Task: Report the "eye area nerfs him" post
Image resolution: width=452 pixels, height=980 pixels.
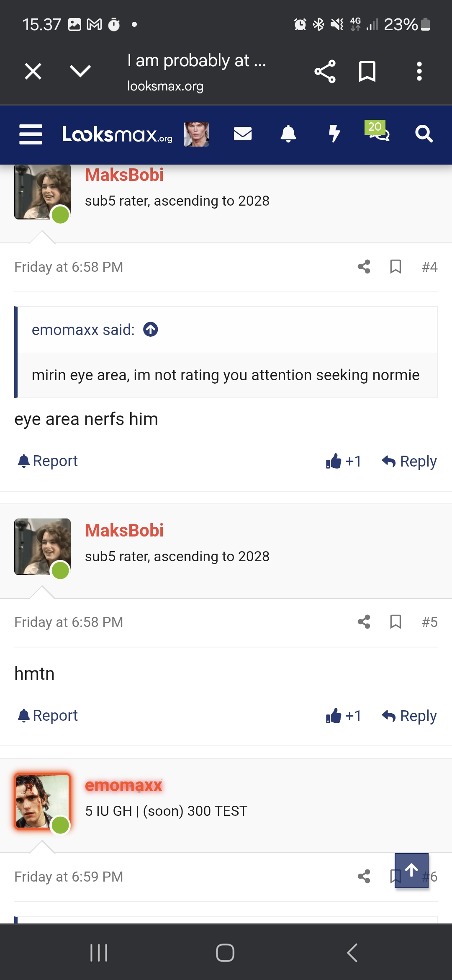Action: (47, 461)
